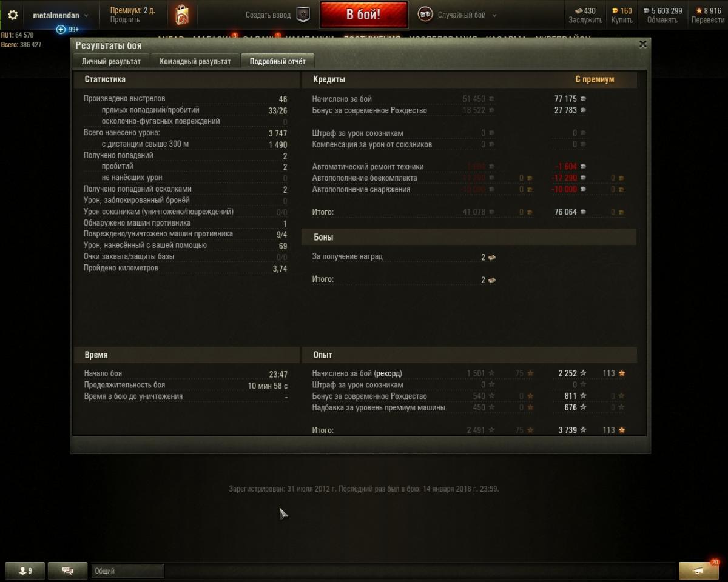Image resolution: width=728 pixels, height=582 pixels.
Task: Close the Результаты боя window
Action: click(643, 44)
